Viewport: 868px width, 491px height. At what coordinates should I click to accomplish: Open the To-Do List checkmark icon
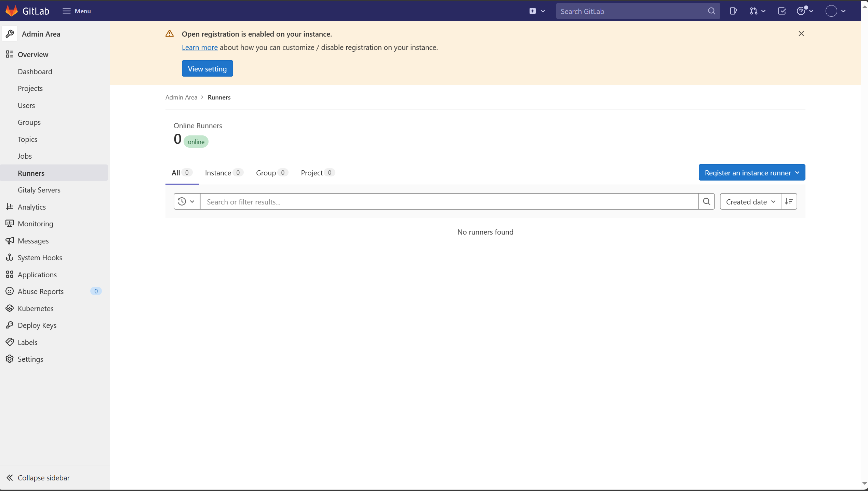782,11
